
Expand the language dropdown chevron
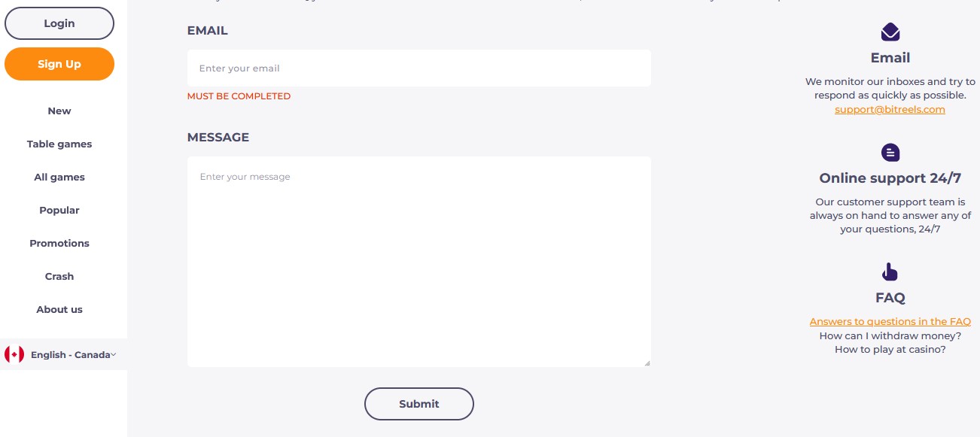(x=114, y=355)
